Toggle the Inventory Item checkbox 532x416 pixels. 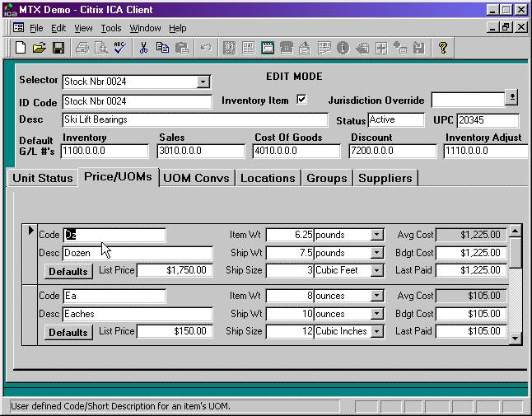pos(301,100)
